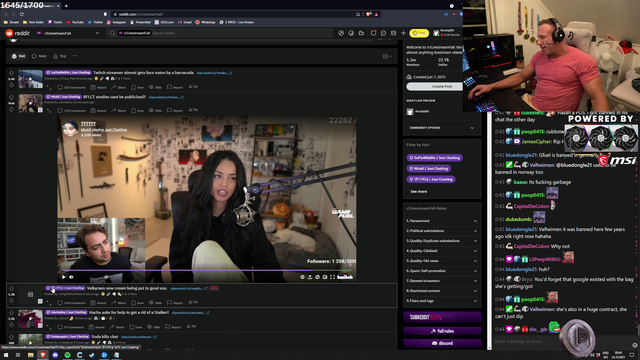Filter by first purple Just Chatting flair

point(434,158)
